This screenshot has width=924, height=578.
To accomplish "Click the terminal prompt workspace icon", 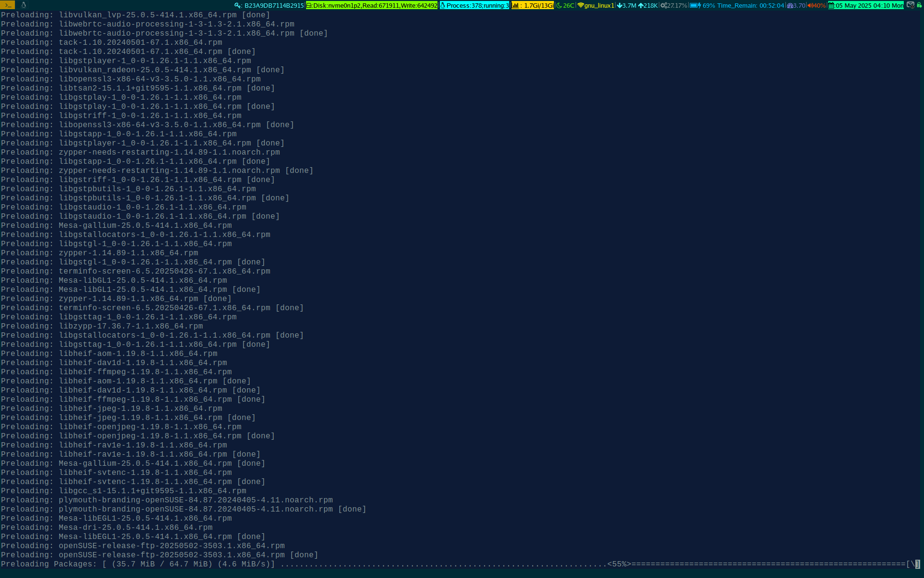I will coord(7,5).
